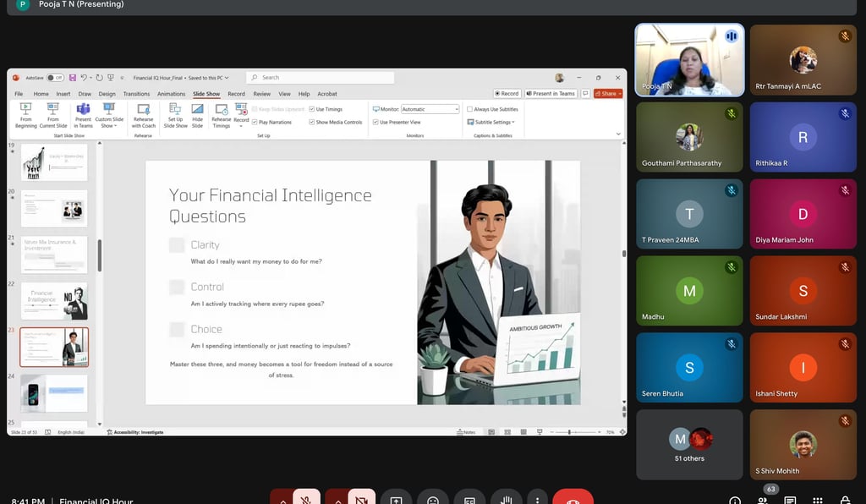This screenshot has height=504, width=866.
Task: Start slideshow From Beginning
Action: click(25, 115)
